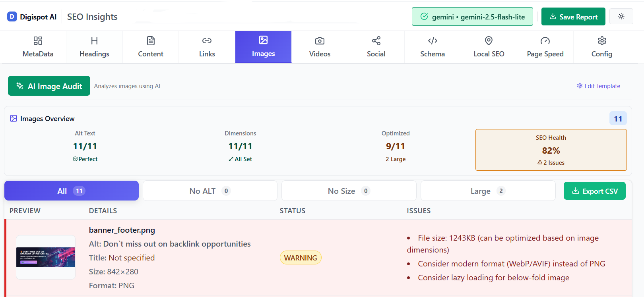Click the '2 Issues' warning text
644x297 pixels.
(x=551, y=162)
